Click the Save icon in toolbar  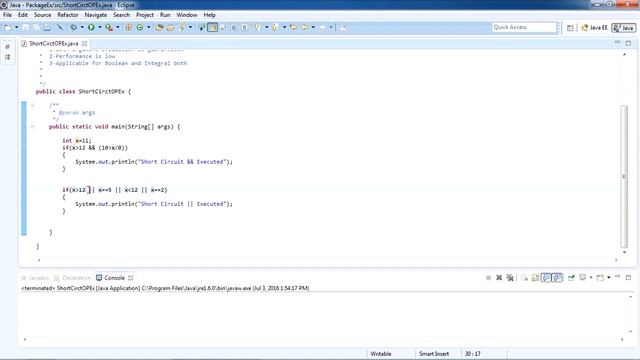pyautogui.click(x=25, y=27)
